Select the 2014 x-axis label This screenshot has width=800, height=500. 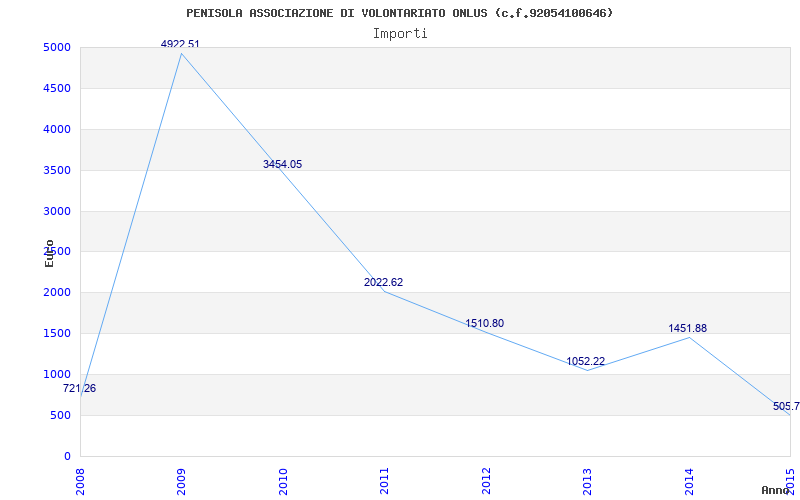pos(689,481)
